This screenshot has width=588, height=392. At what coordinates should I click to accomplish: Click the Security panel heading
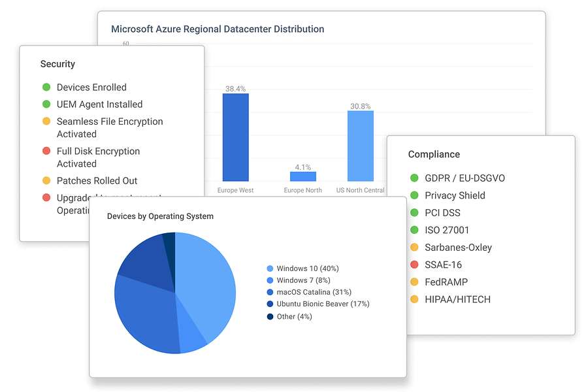pos(57,64)
